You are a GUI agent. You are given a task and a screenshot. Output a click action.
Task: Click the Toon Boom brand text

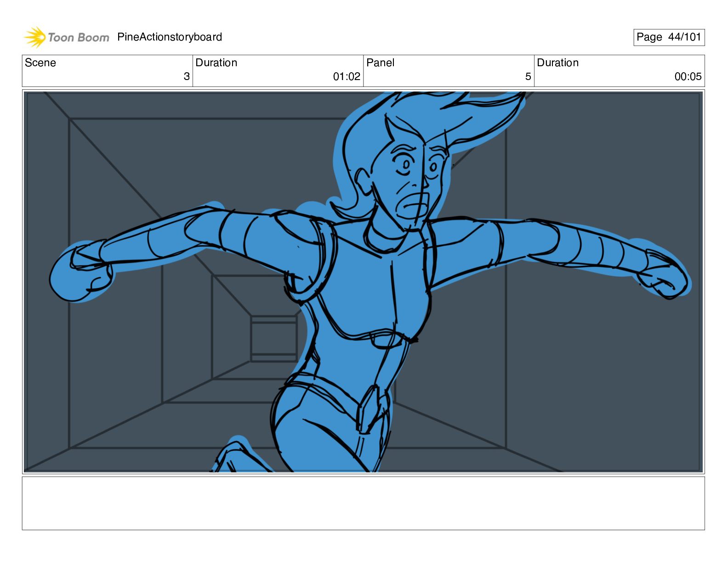[79, 37]
